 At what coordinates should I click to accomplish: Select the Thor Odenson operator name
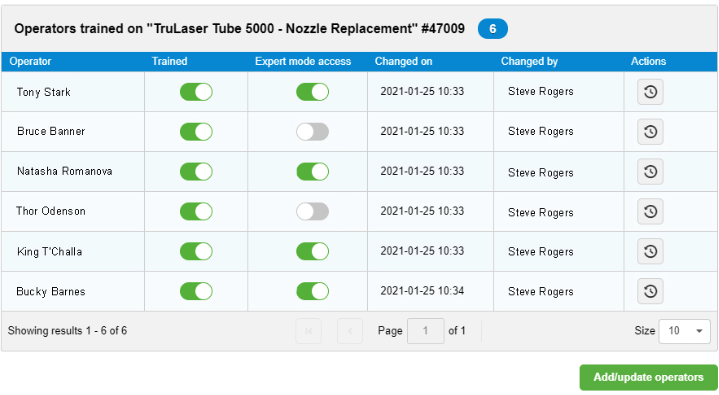pos(51,211)
